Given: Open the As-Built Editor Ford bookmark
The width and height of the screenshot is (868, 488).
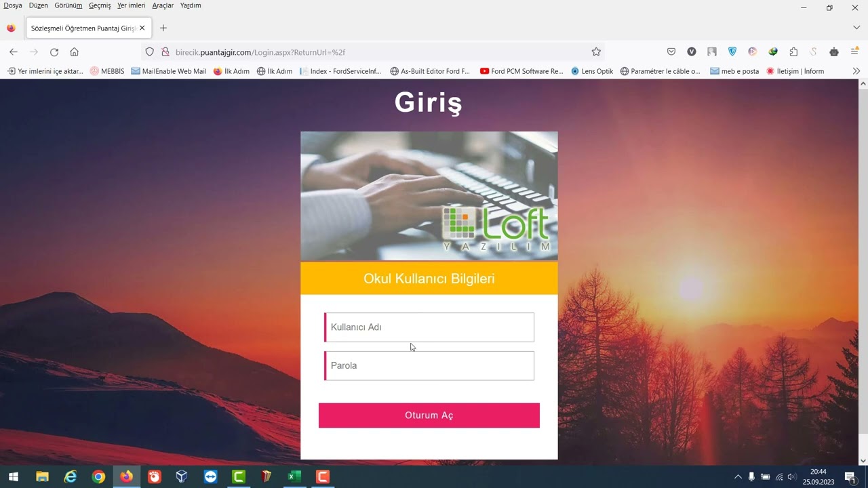Looking at the screenshot, I should [430, 71].
